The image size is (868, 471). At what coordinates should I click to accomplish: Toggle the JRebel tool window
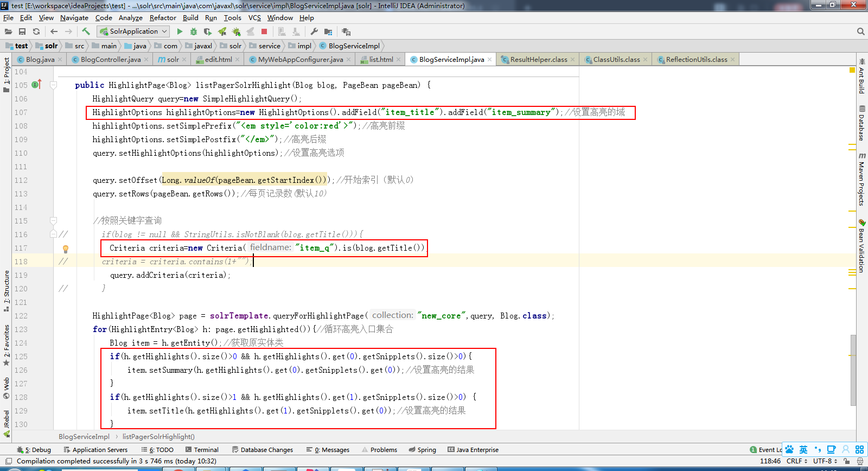(x=6, y=424)
